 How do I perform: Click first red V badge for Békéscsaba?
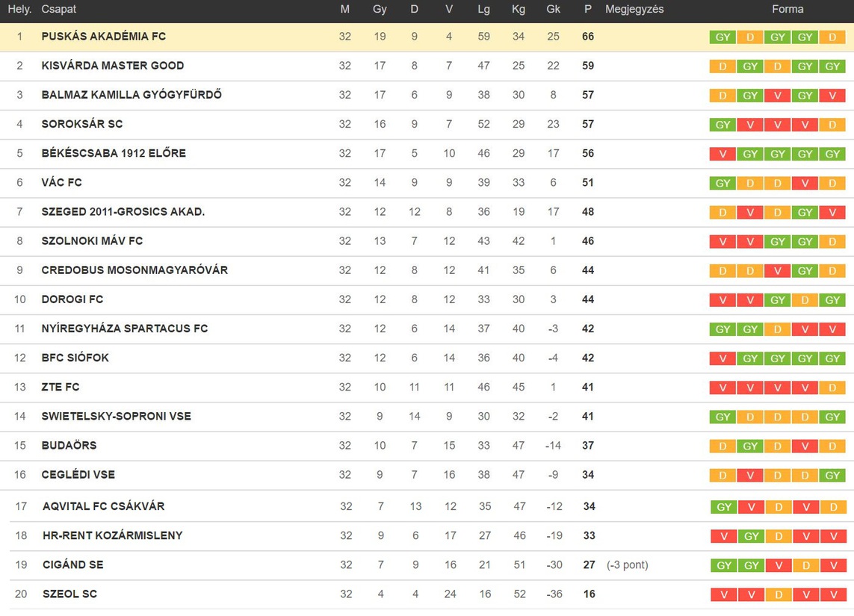click(x=723, y=154)
